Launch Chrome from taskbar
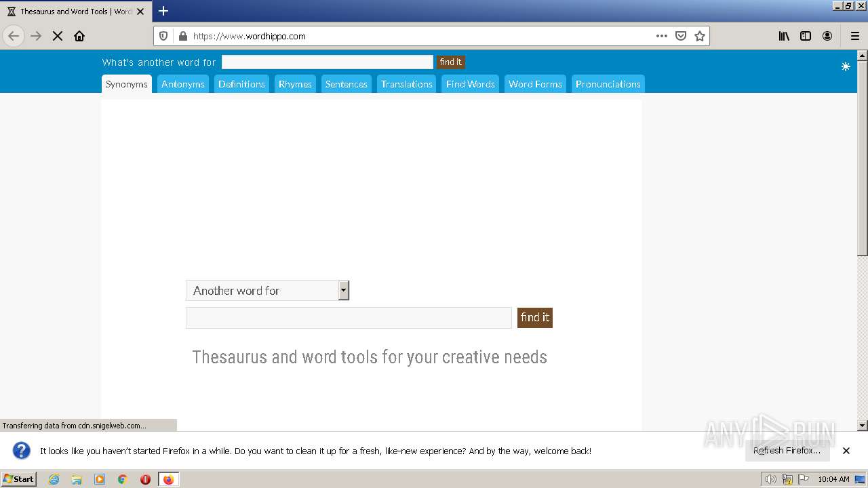Image resolution: width=868 pixels, height=488 pixels. click(123, 479)
